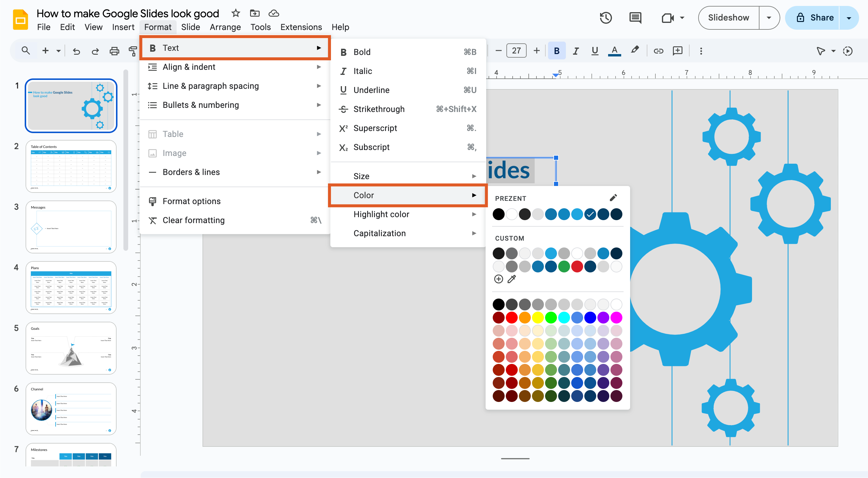Edit the PREZENT theme colors pencil

tap(613, 198)
